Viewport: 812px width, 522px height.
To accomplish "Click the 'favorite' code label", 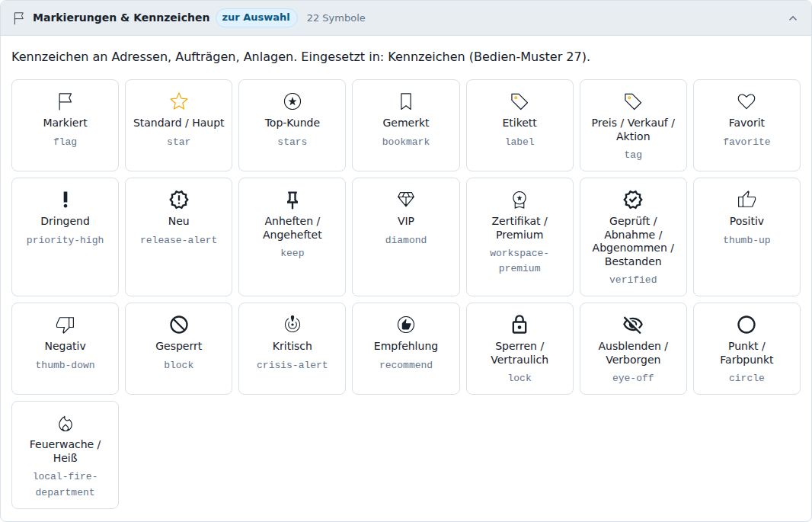I will 746,142.
